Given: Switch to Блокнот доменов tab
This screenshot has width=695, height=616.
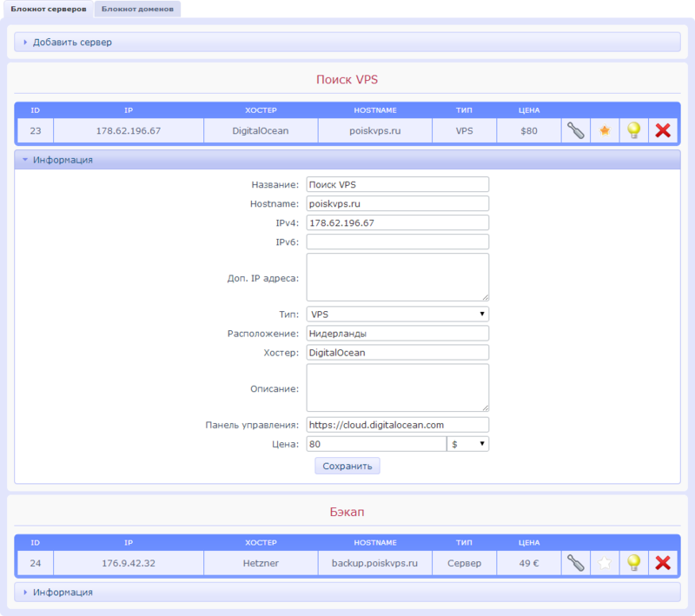Looking at the screenshot, I should tap(137, 9).
